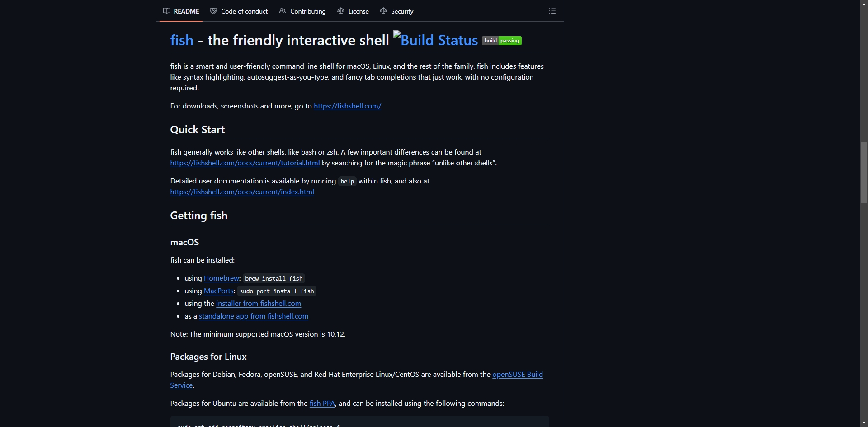
Task: Open the openSUSE Build Service link
Action: [518, 375]
